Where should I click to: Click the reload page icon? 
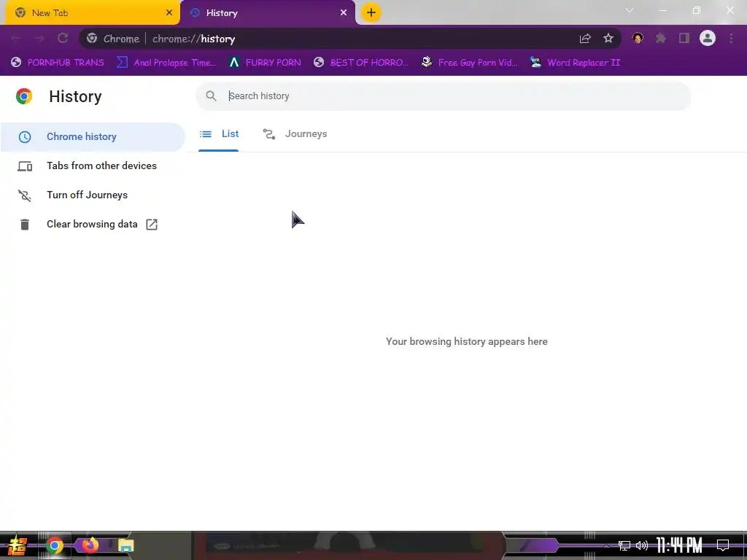tap(63, 39)
